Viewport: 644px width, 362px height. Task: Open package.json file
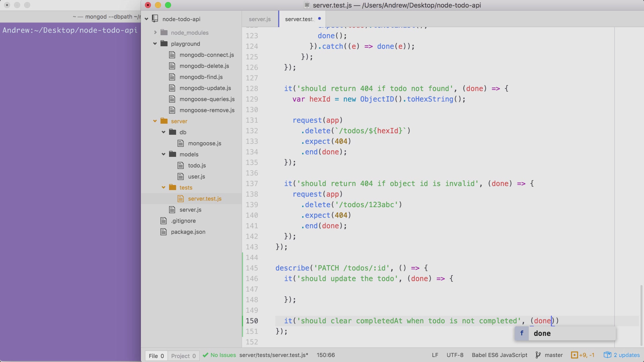click(x=188, y=232)
